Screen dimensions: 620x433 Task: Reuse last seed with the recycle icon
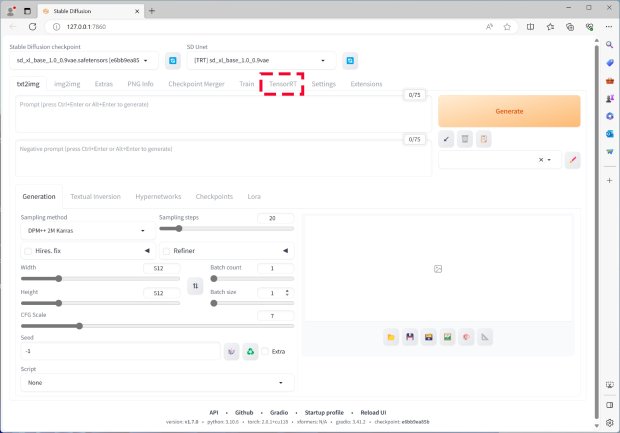point(250,351)
